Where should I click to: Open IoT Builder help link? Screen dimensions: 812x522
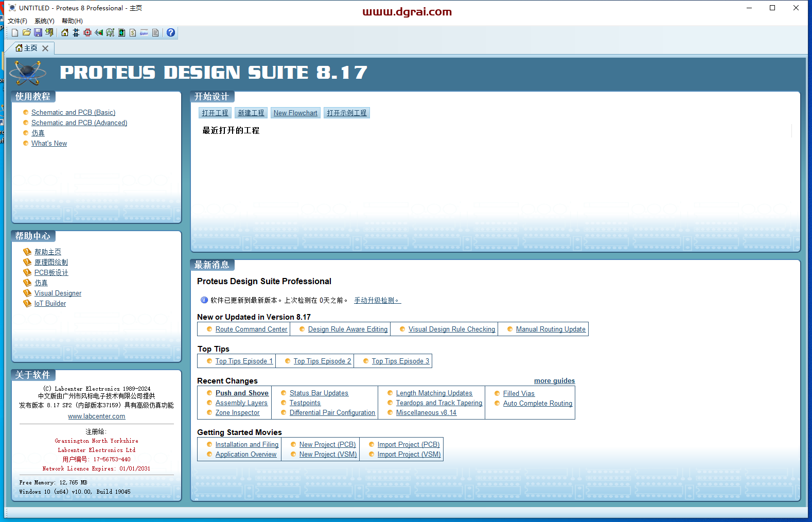[x=50, y=304]
